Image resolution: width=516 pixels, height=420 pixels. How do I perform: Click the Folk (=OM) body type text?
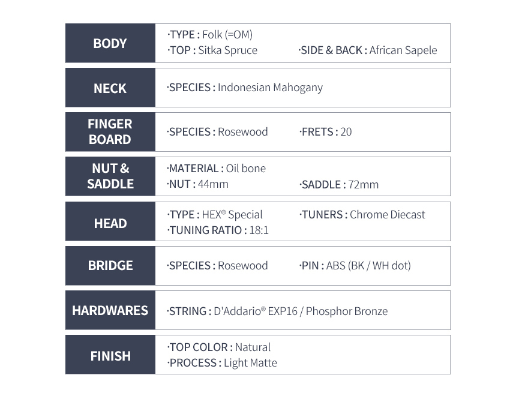[227, 35]
